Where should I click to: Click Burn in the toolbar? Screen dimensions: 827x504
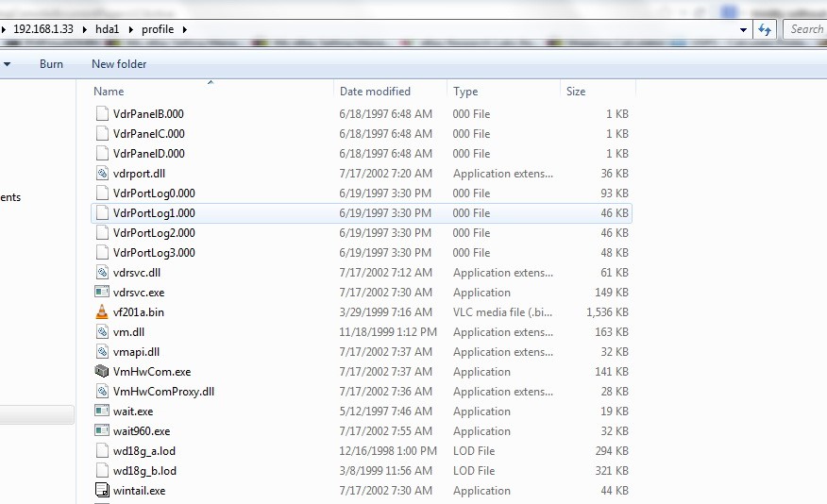[x=52, y=64]
